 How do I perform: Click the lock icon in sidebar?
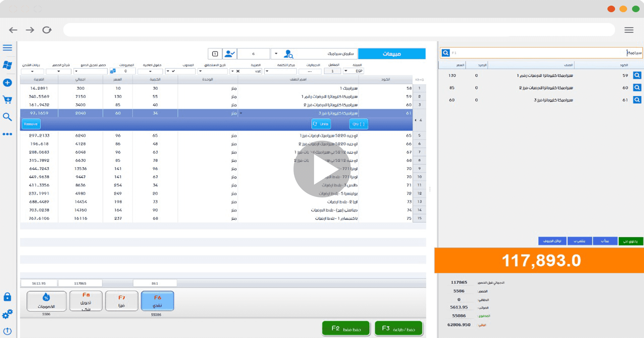pos(7,297)
